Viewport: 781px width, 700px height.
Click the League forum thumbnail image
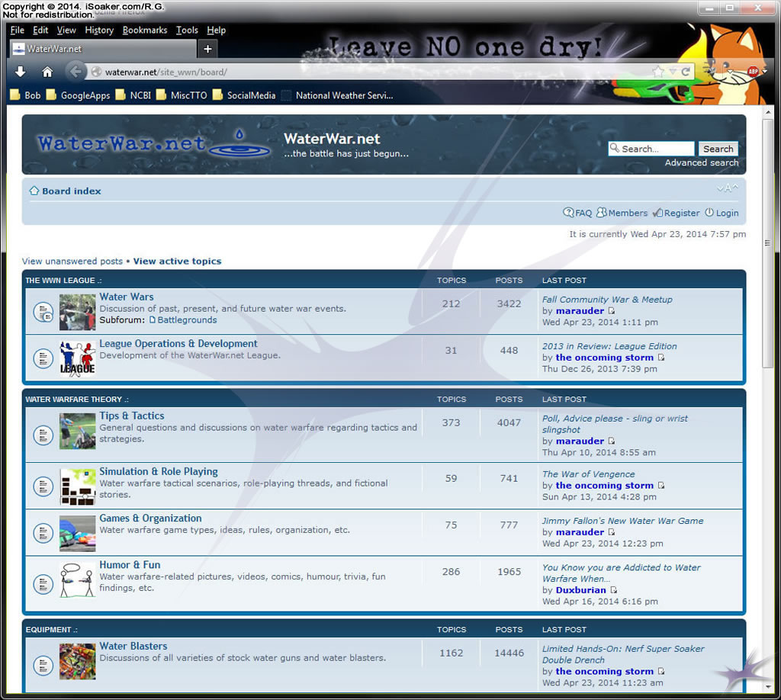point(77,359)
